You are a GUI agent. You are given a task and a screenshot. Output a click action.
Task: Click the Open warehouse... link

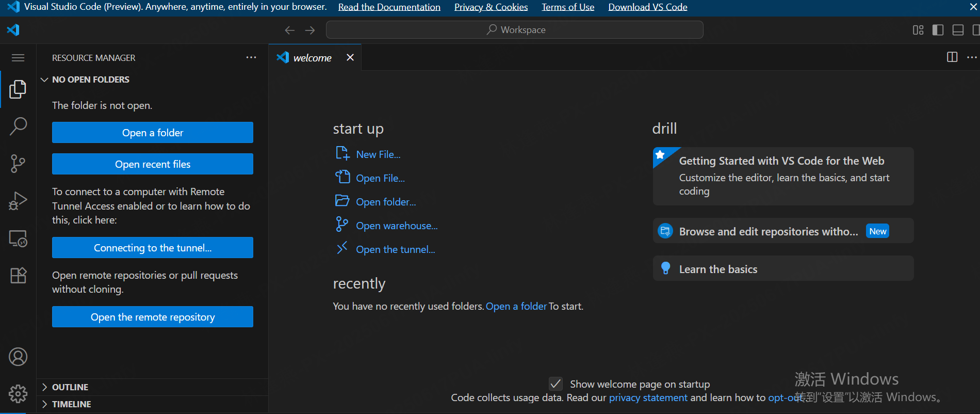[x=397, y=226]
